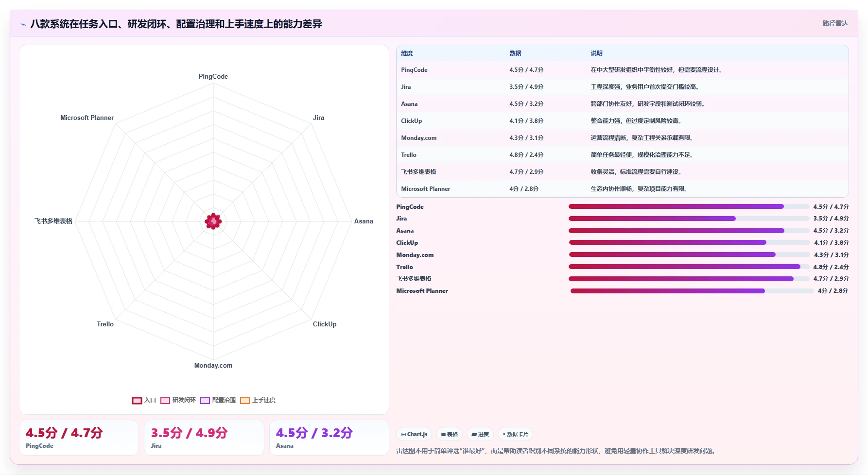Open the PingCode 4.5分 / 4.7分 data card

pos(79,438)
